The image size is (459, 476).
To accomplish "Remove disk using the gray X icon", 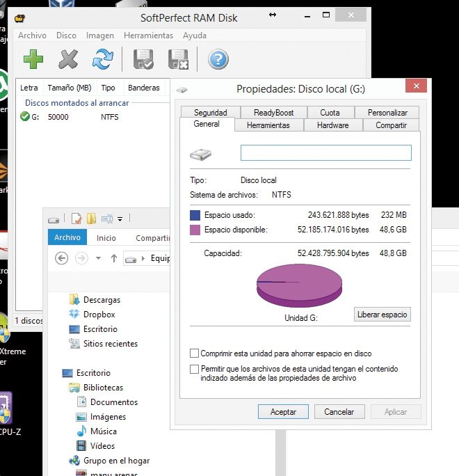I will [x=68, y=59].
